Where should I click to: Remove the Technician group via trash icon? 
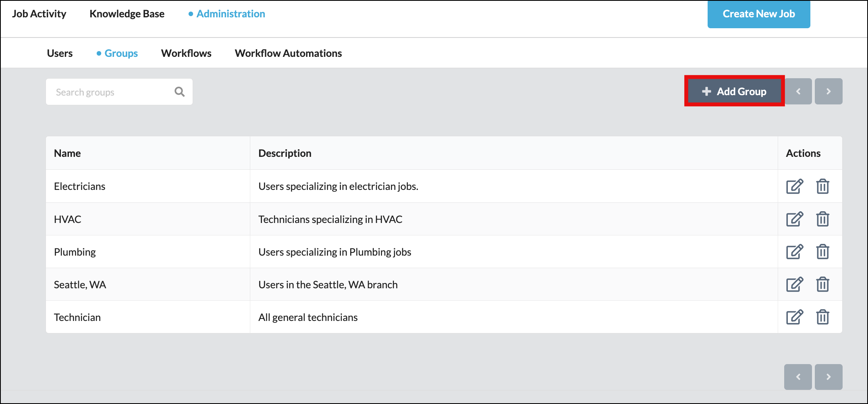[x=822, y=317]
